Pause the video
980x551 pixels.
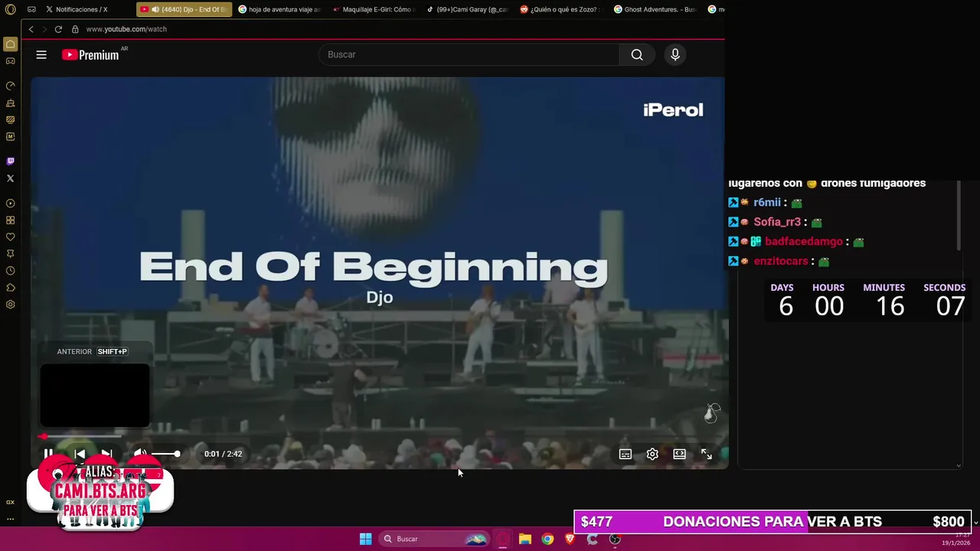[48, 454]
